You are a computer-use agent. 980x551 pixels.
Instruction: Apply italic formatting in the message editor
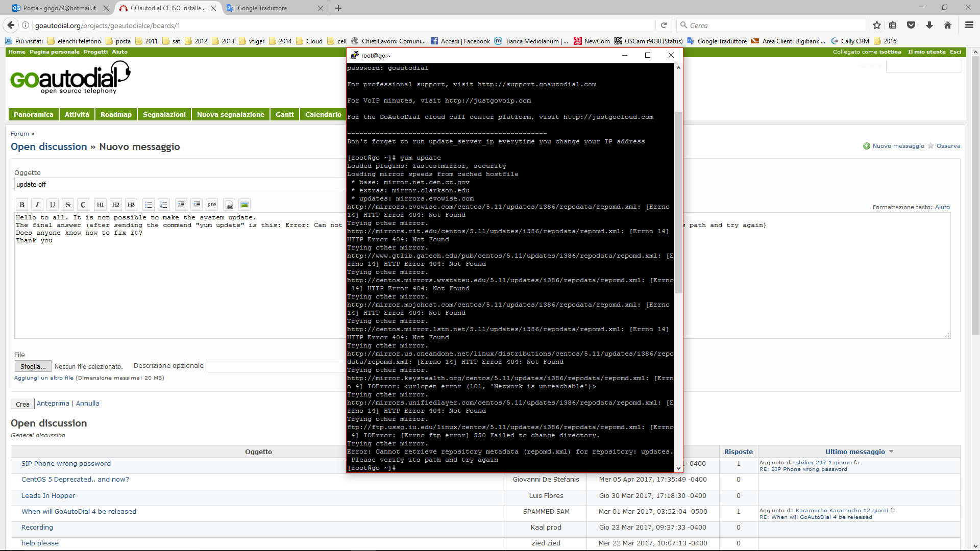coord(37,205)
